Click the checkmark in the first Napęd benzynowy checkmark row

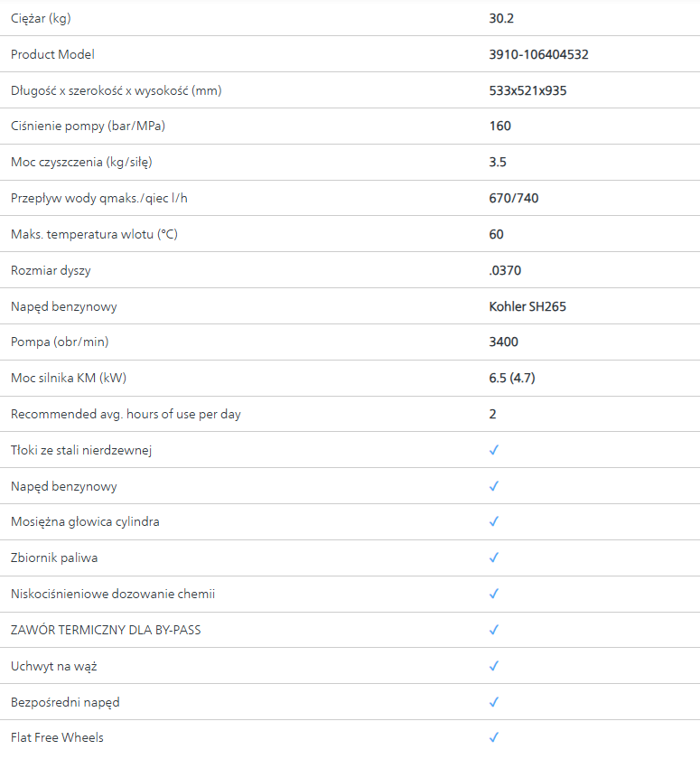(x=494, y=486)
